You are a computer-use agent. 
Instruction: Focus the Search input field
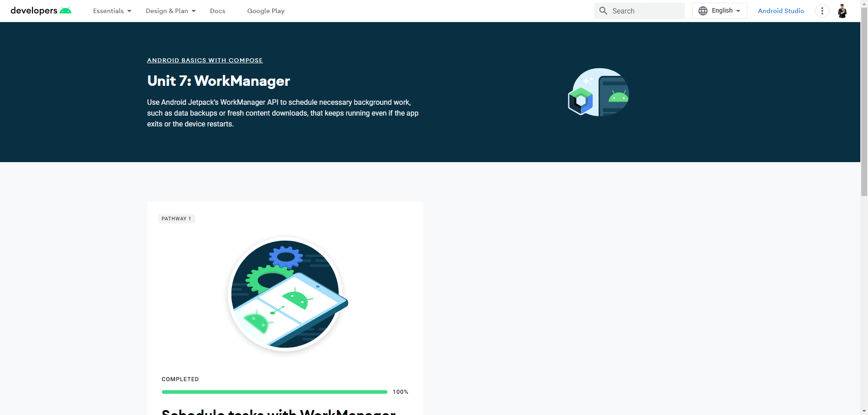point(640,11)
